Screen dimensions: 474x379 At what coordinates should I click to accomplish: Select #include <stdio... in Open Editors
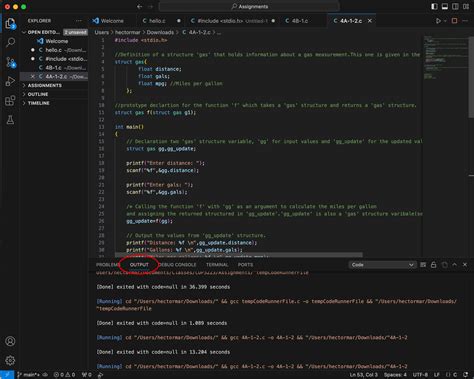coord(54,59)
